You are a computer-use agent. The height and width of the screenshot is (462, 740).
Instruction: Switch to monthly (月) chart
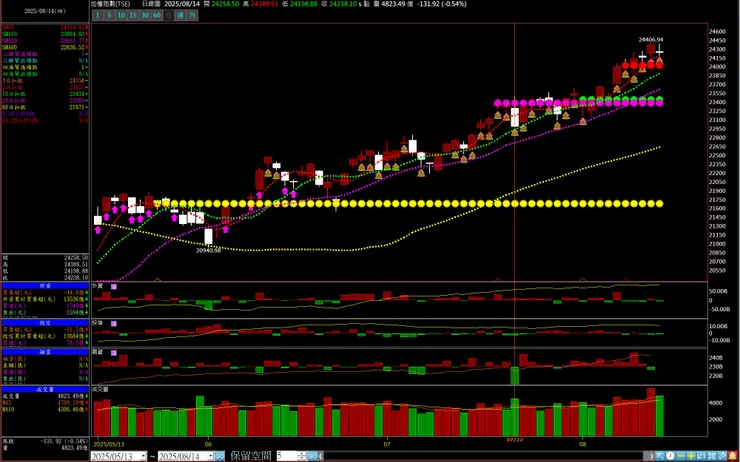(192, 15)
